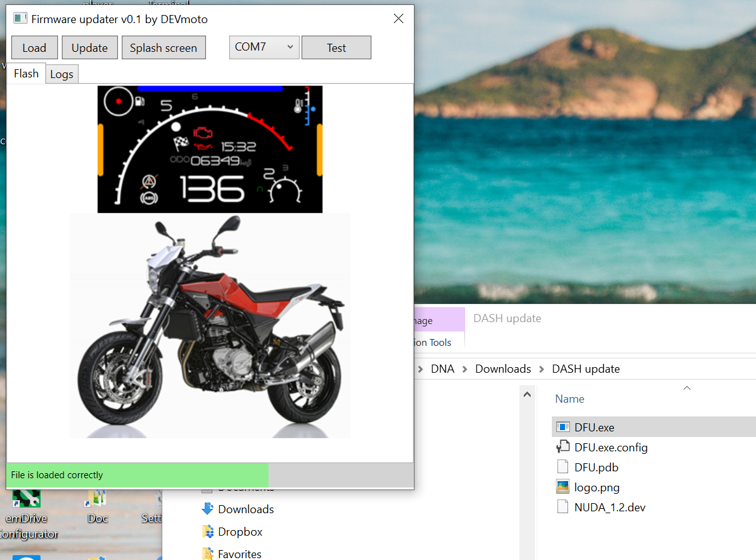Open the COM7 port dropdown

264,47
